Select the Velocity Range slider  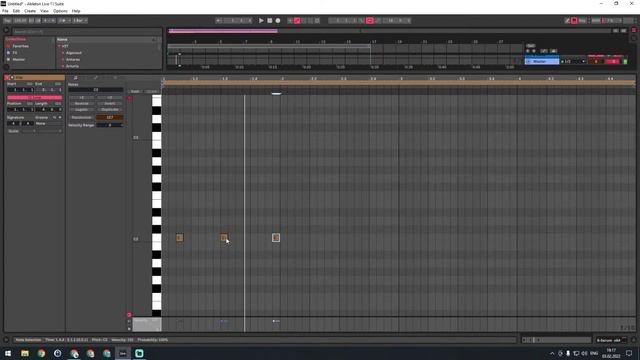(109, 125)
